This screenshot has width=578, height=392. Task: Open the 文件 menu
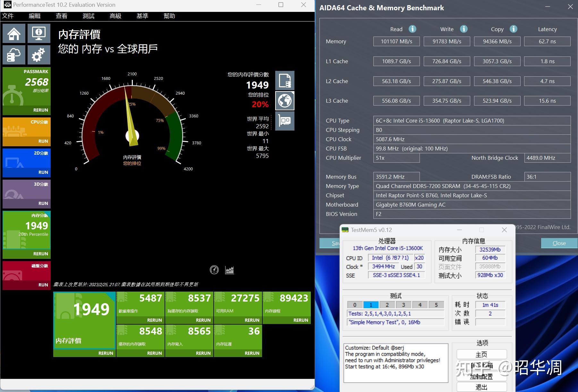(x=8, y=16)
